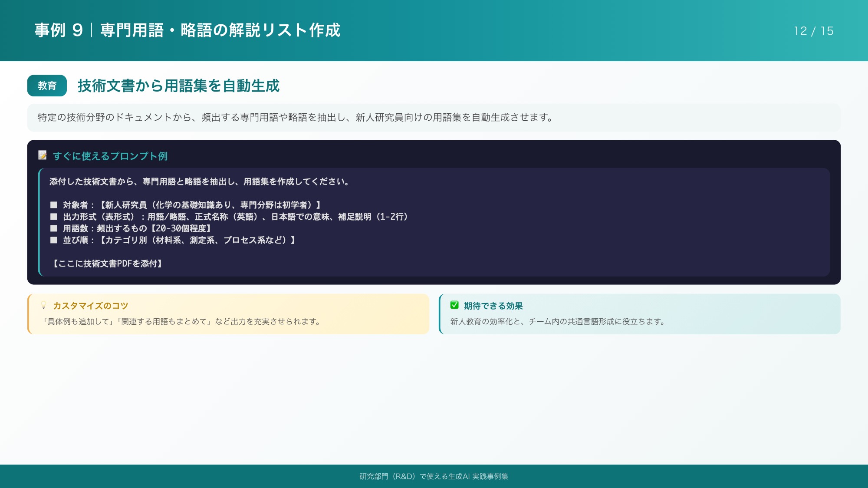Screen dimensions: 868x488
Task: Click the text 用語/略語、正式名称（英語）
Action: (204, 217)
